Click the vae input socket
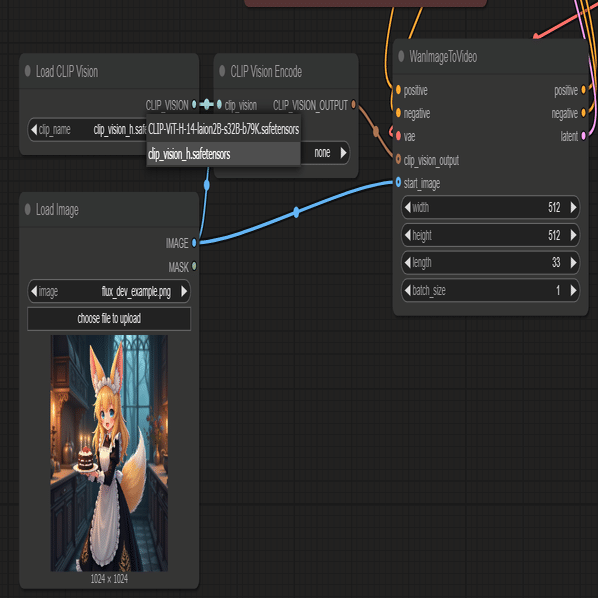Viewport: 598px width, 598px height. click(x=398, y=136)
